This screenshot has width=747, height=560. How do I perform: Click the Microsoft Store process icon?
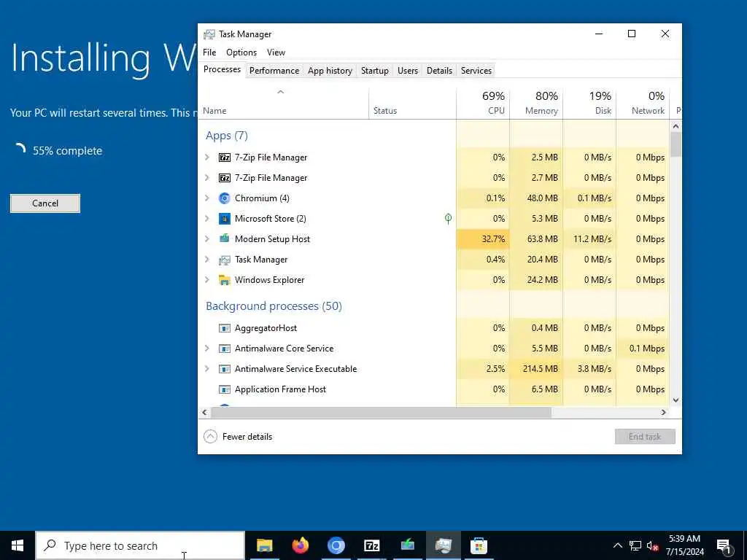pyautogui.click(x=225, y=219)
